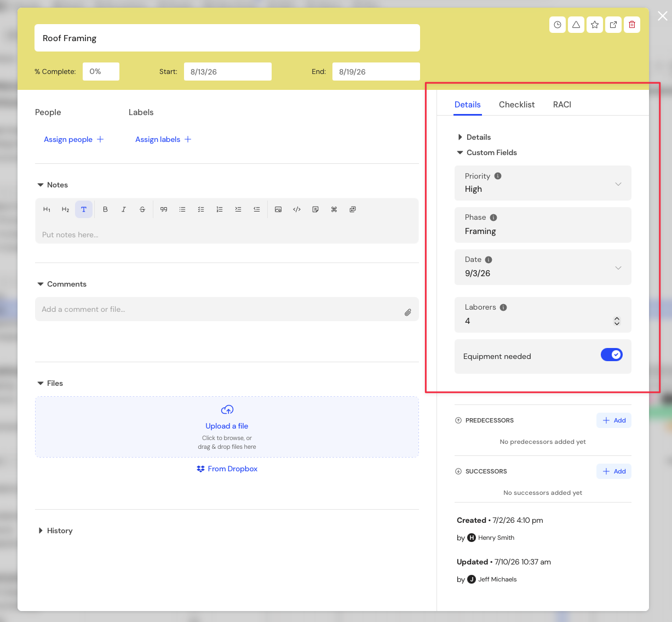Collapse the Comments section
Screen dimensions: 672x622
62,284
